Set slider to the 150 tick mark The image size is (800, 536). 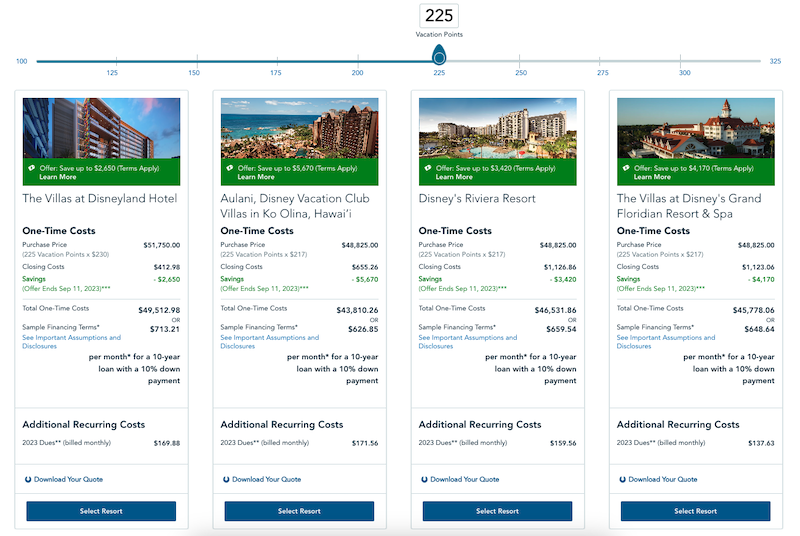point(197,61)
